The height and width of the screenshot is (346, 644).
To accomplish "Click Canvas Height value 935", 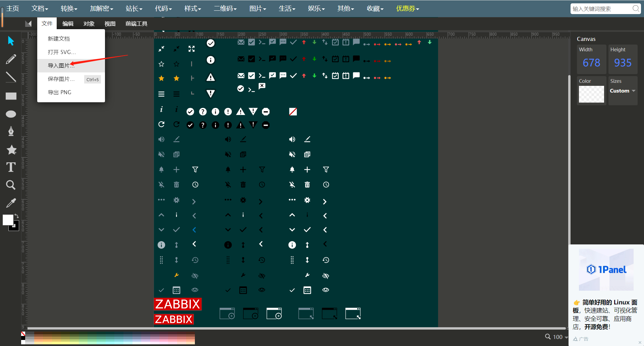I will 623,63.
